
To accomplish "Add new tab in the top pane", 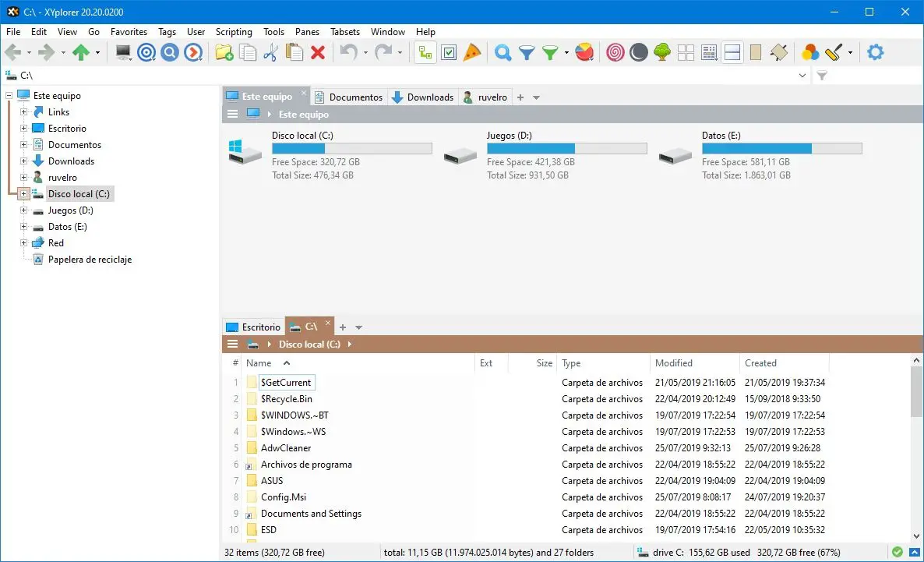I will point(520,97).
